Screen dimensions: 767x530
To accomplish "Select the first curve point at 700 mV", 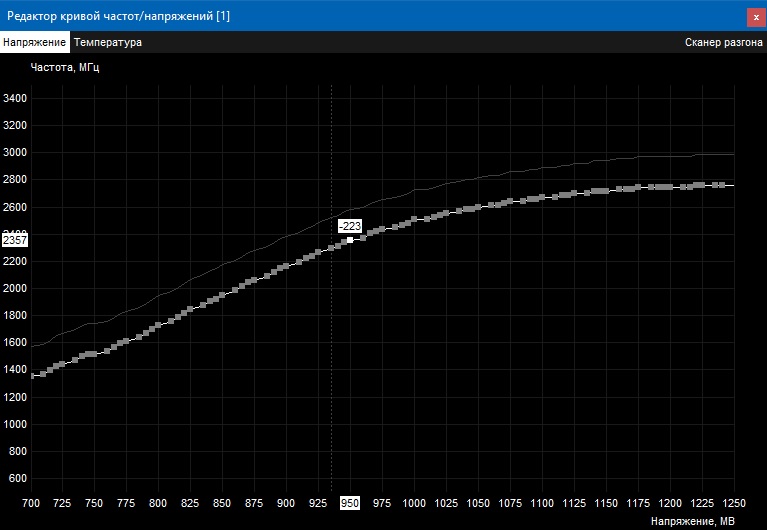I will point(32,376).
